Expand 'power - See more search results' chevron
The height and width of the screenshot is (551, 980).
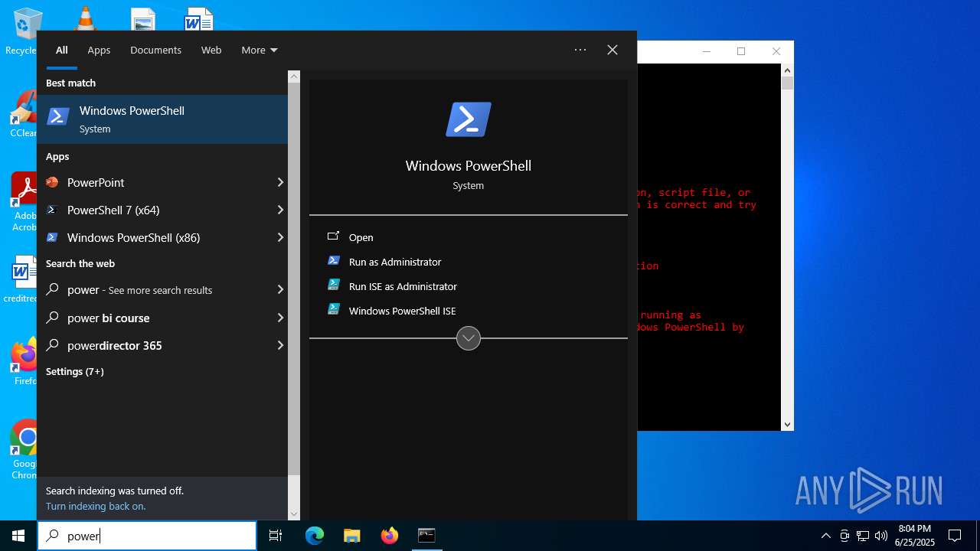click(x=280, y=289)
